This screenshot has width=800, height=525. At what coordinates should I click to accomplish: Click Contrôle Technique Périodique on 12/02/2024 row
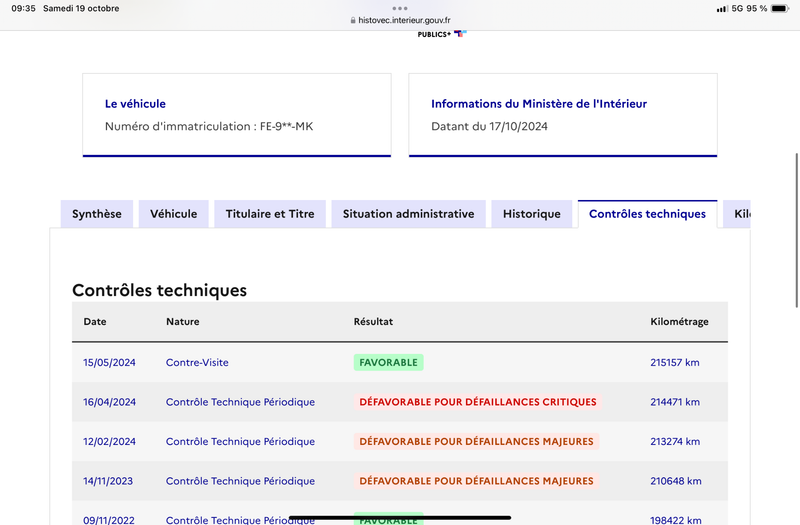(240, 441)
